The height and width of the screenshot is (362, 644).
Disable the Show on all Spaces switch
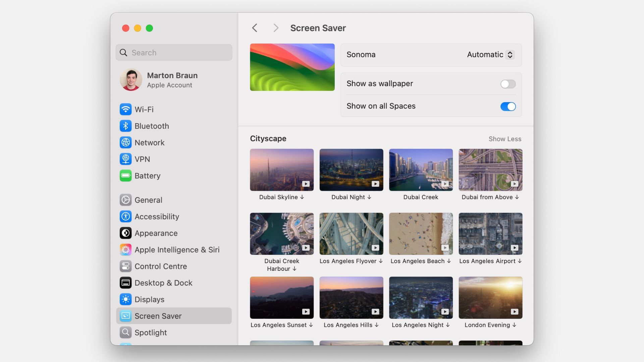click(x=508, y=107)
